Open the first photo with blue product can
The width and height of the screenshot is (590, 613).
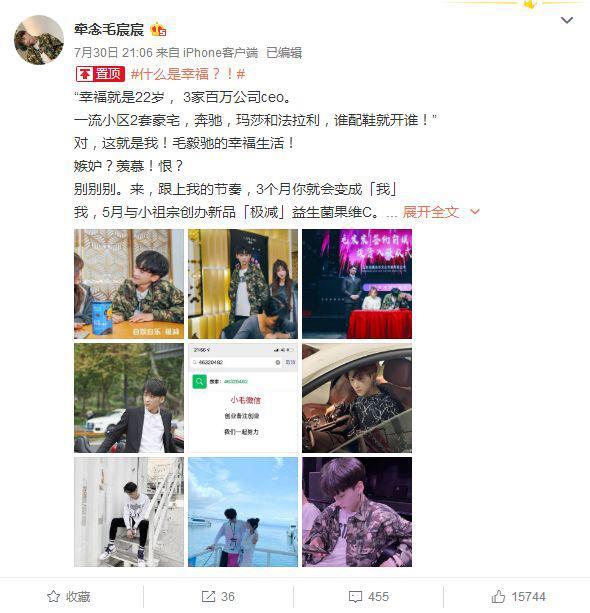[129, 284]
